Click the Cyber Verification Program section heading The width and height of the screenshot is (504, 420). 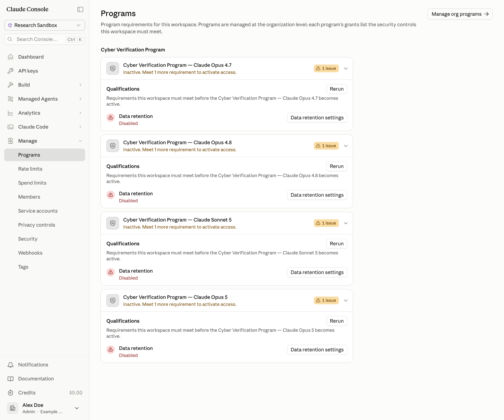point(133,50)
